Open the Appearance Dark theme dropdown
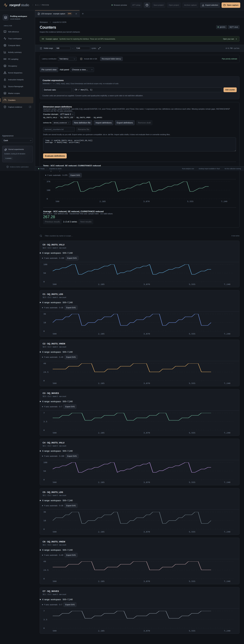Viewport: 244px width, 644px height. tap(17, 141)
